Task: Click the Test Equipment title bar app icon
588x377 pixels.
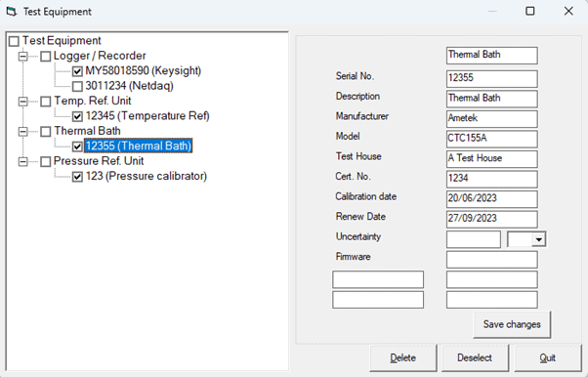Action: 12,12
